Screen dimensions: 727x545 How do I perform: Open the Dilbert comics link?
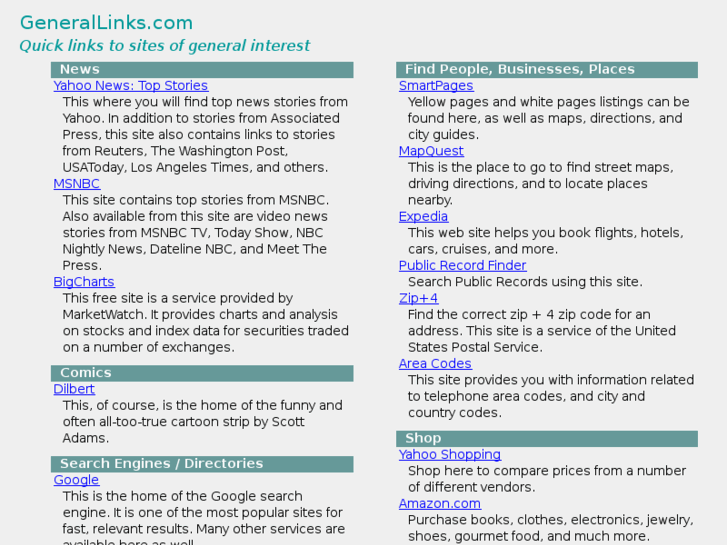point(74,389)
